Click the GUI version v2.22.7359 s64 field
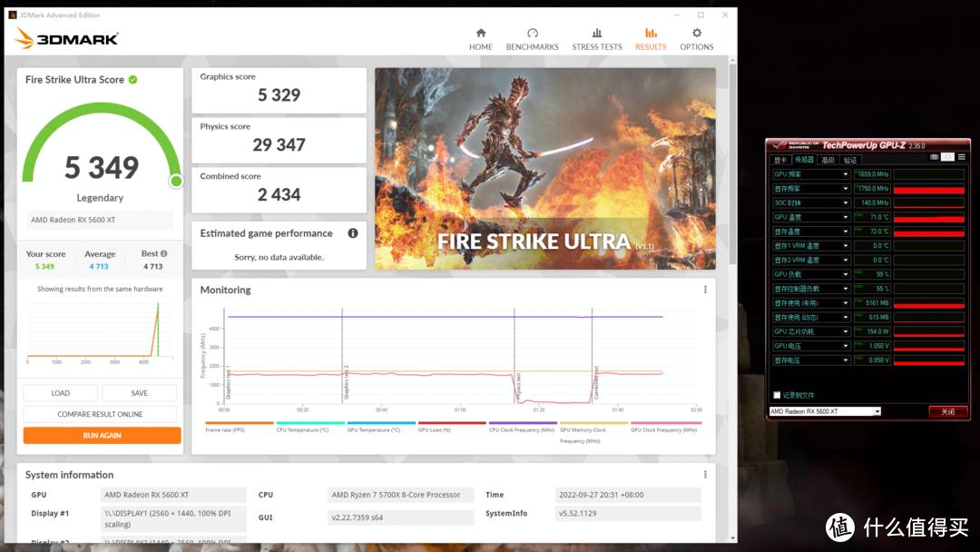This screenshot has height=552, width=980. [401, 517]
